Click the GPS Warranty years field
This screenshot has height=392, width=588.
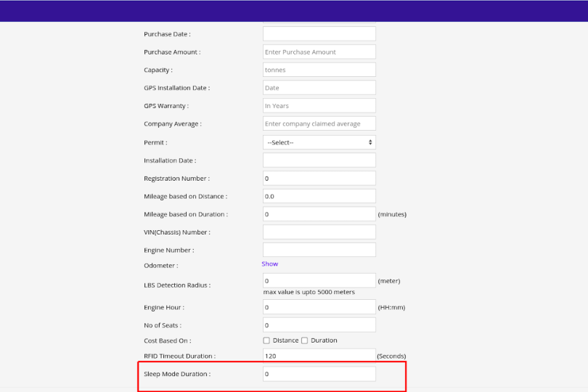pyautogui.click(x=319, y=106)
